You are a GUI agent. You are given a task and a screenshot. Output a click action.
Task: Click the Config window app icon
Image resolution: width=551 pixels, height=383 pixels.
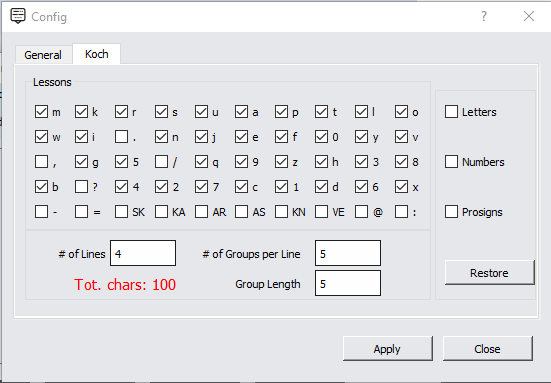point(18,16)
